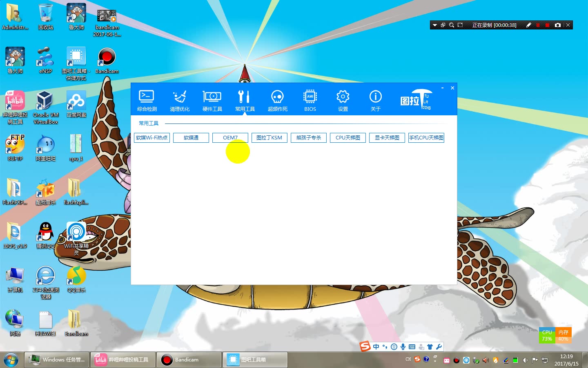
Task: Open the 手机CPU天梯图 chart
Action: [426, 138]
